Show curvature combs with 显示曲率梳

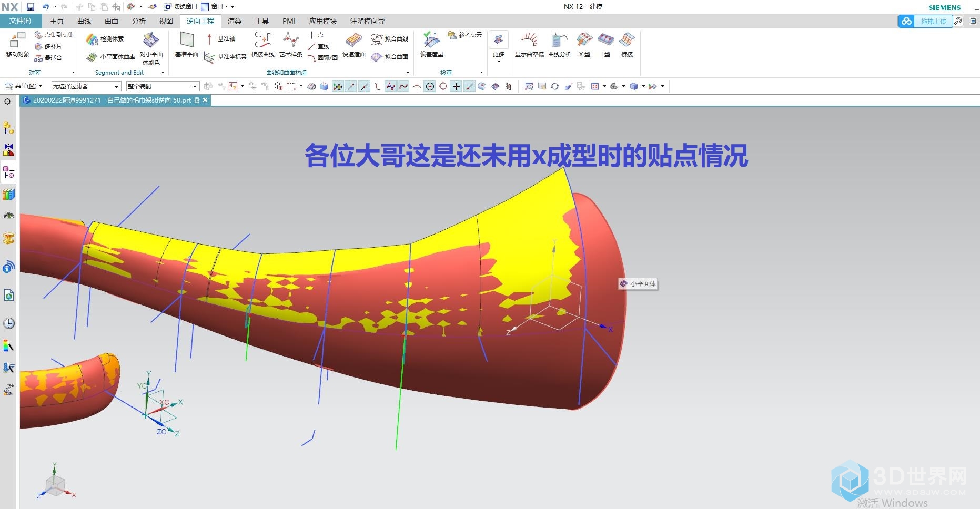[x=529, y=44]
